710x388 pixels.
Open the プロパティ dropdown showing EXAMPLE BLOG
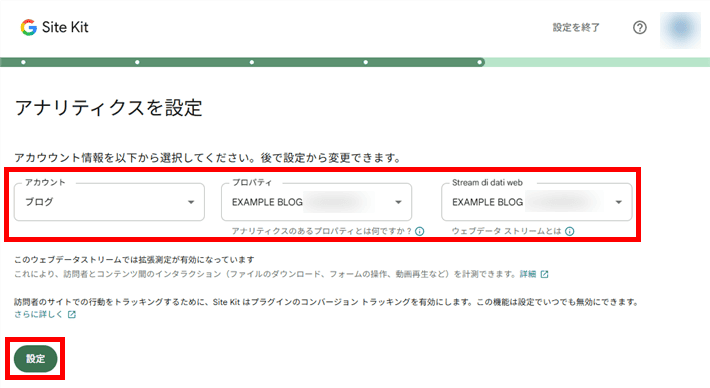[x=316, y=202]
